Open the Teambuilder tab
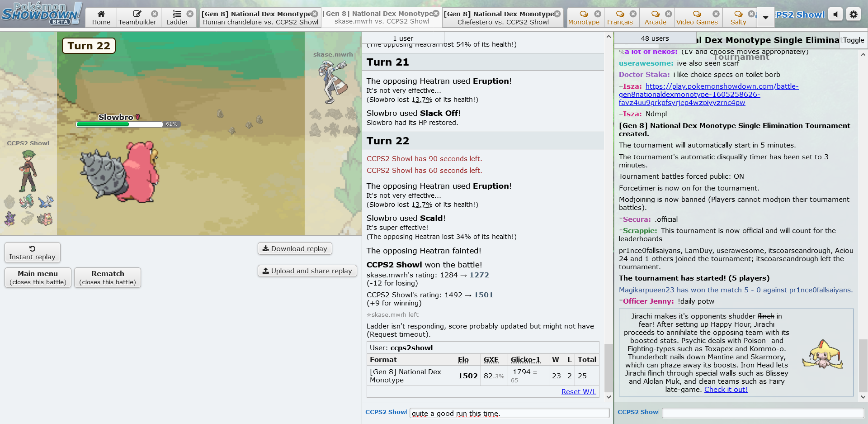Viewport: 868px width, 424px height. tap(137, 18)
